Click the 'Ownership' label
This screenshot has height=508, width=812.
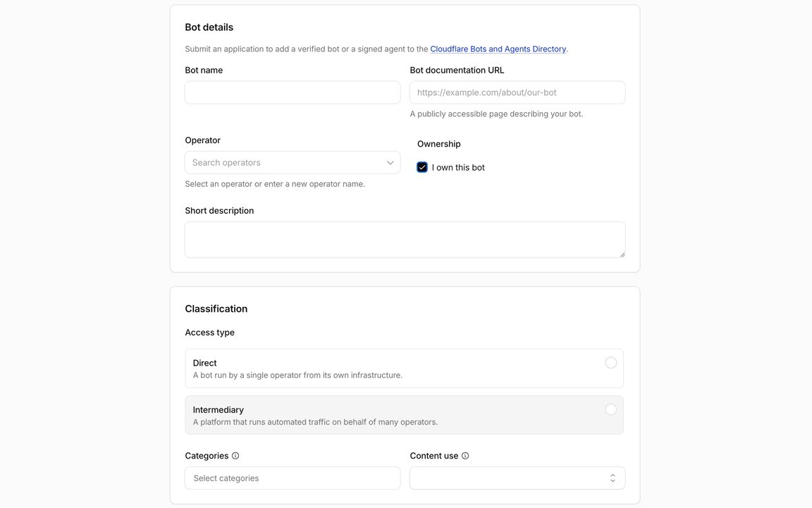pyautogui.click(x=439, y=144)
